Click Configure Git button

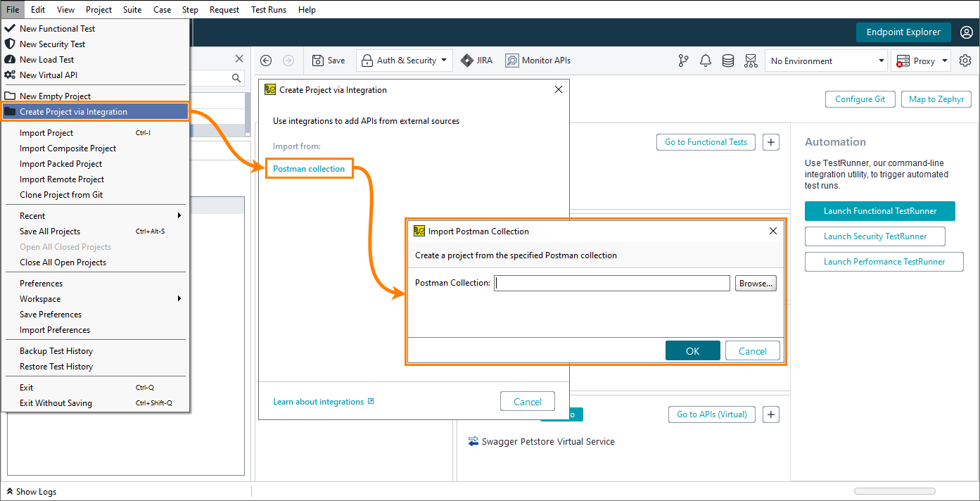(860, 99)
